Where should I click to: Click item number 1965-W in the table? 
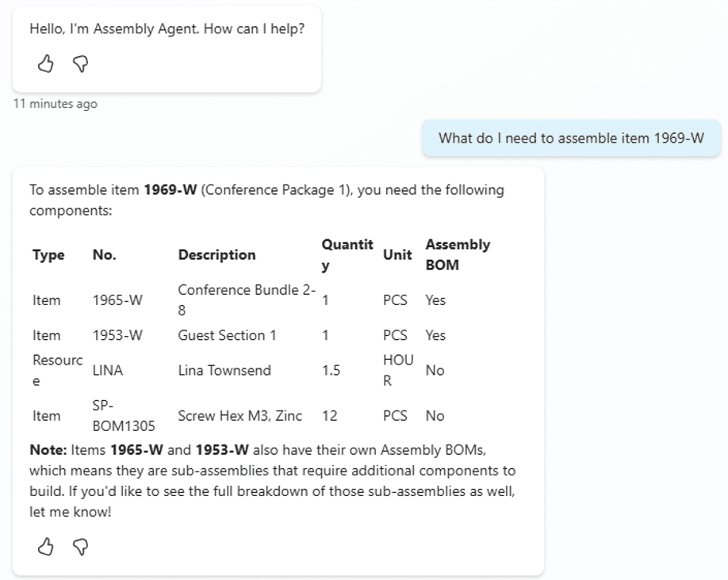pyautogui.click(x=117, y=300)
